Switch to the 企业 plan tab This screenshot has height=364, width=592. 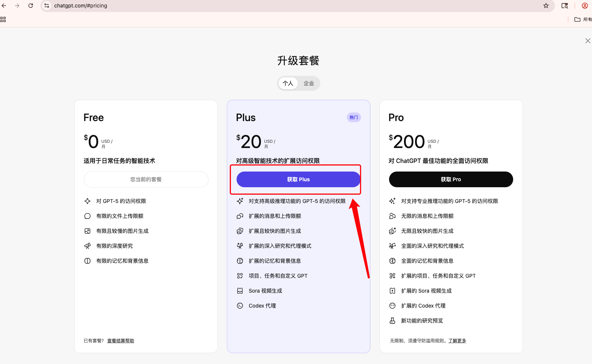click(309, 83)
